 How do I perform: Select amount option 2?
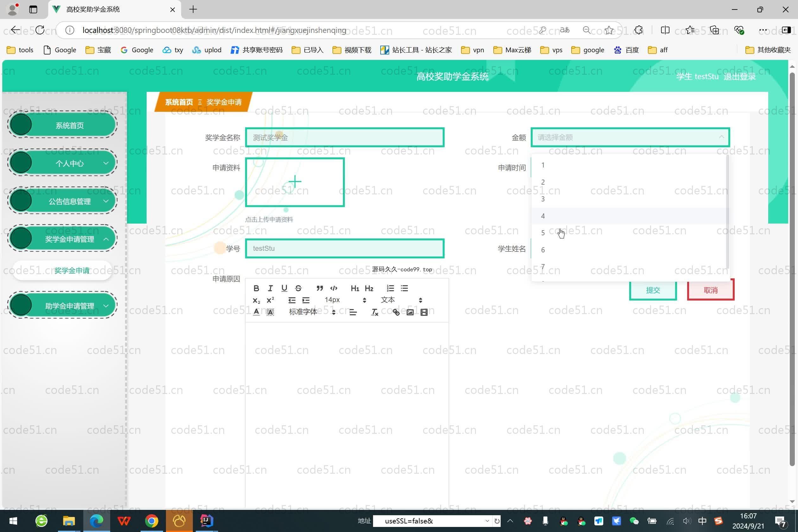point(628,182)
